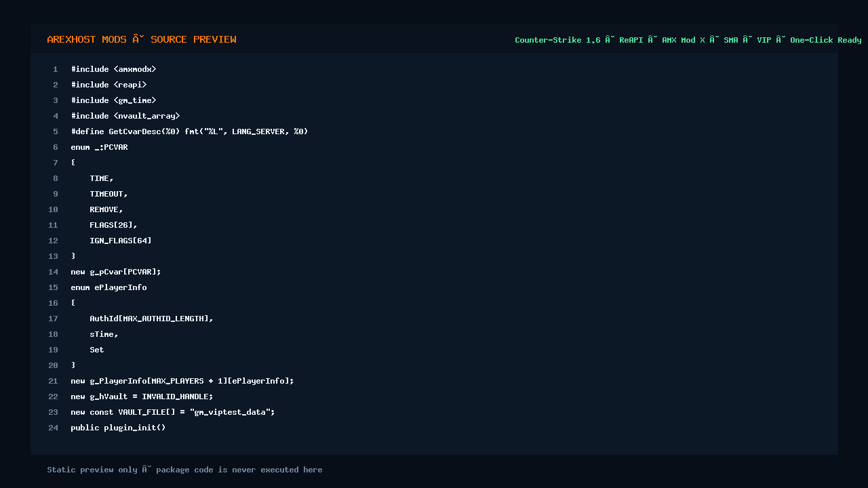Screen dimensions: 868x488
Task: Select the 'new g_PlayerInfo[MAX_PLAYERS + 1]' line
Action: point(182,381)
